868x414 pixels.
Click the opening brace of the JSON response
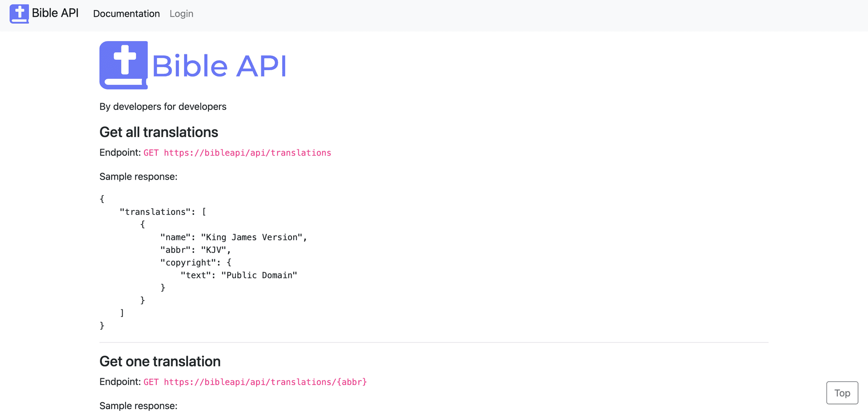coord(101,199)
